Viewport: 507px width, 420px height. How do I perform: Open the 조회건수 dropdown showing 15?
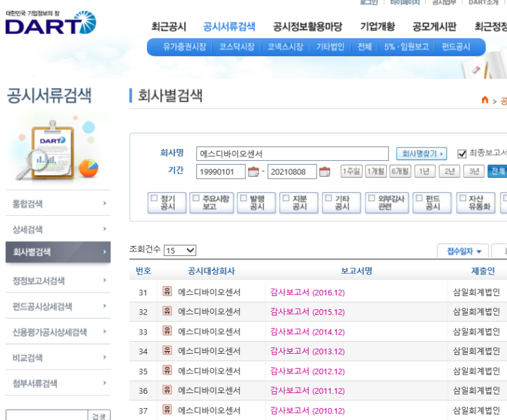tap(180, 250)
